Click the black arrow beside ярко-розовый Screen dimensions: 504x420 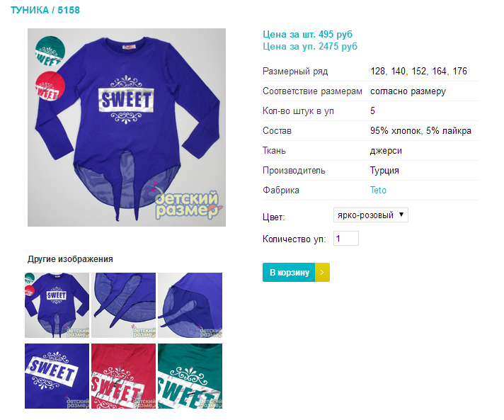401,215
